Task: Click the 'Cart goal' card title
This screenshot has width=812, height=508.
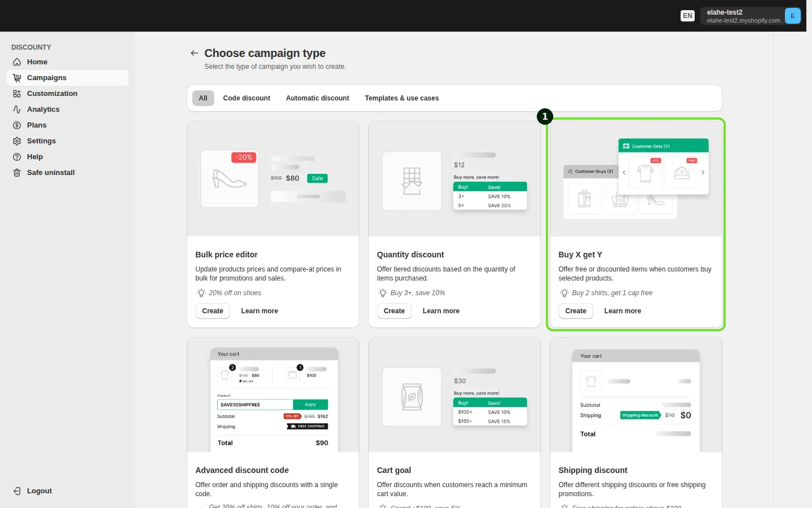Action: 394,470
